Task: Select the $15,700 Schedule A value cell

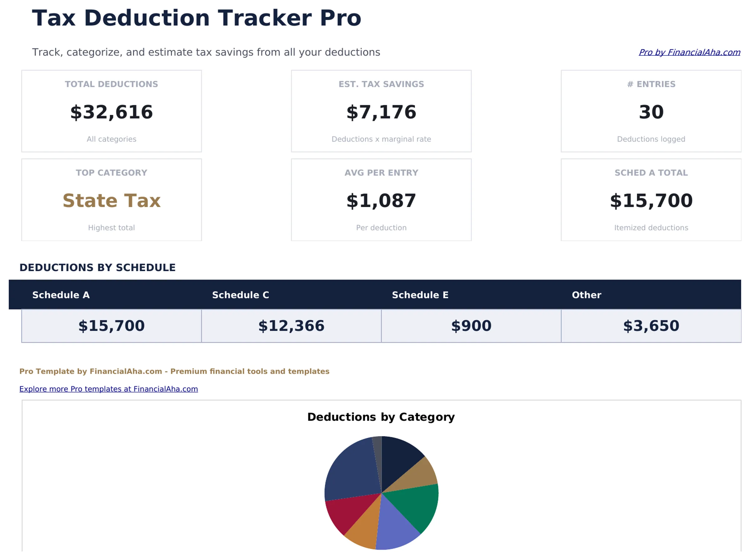Action: point(111,325)
